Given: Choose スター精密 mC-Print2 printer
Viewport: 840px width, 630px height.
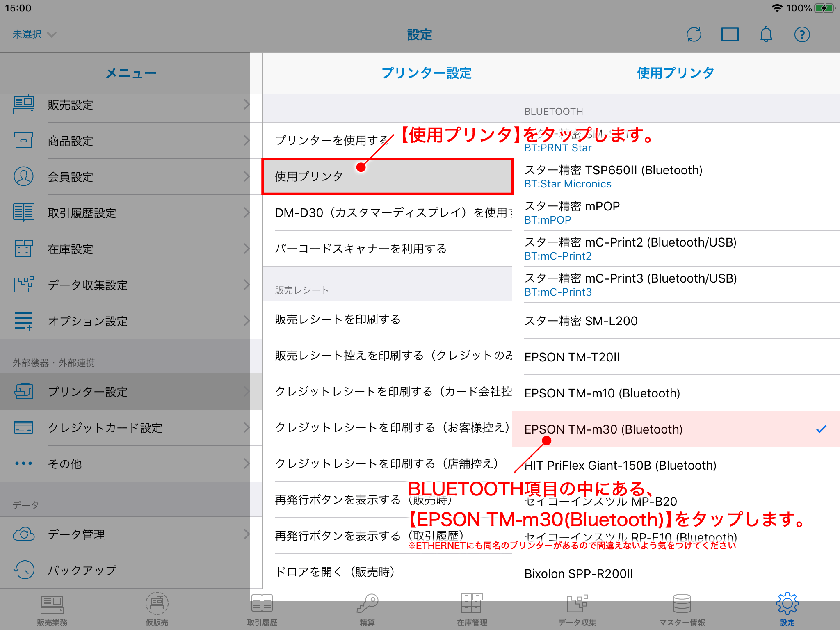Looking at the screenshot, I should pos(676,249).
